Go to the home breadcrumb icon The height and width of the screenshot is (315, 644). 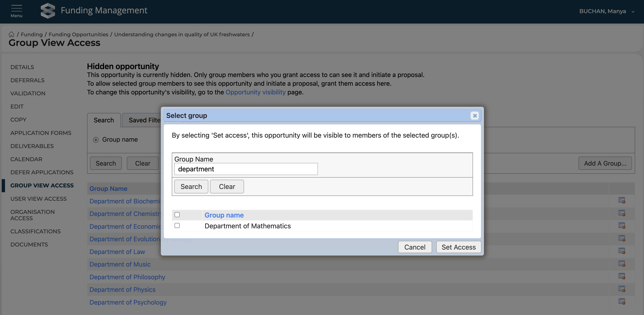11,35
